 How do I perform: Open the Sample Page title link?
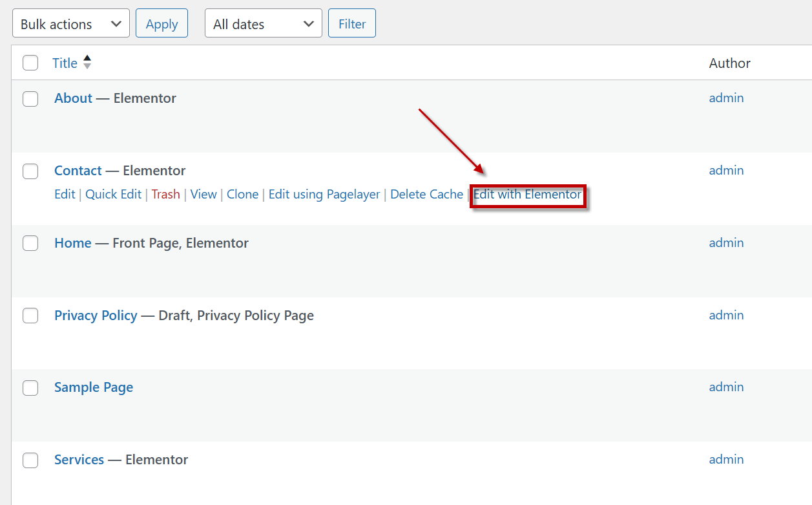[94, 387]
